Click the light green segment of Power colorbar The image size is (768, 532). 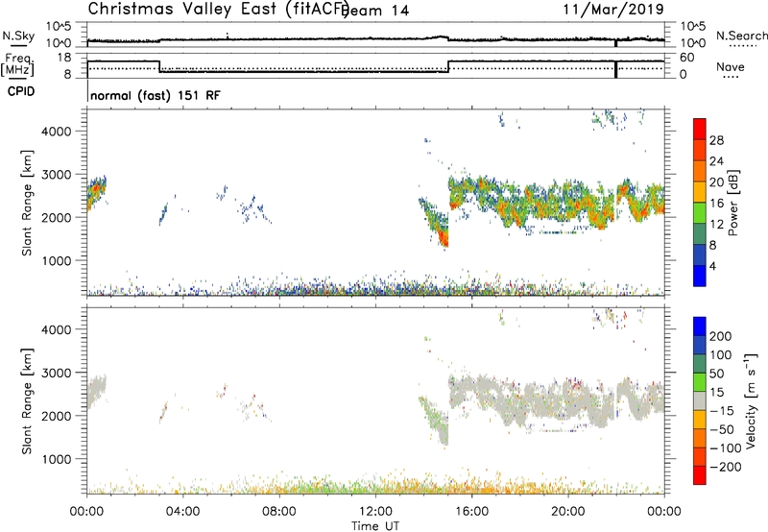(x=700, y=213)
